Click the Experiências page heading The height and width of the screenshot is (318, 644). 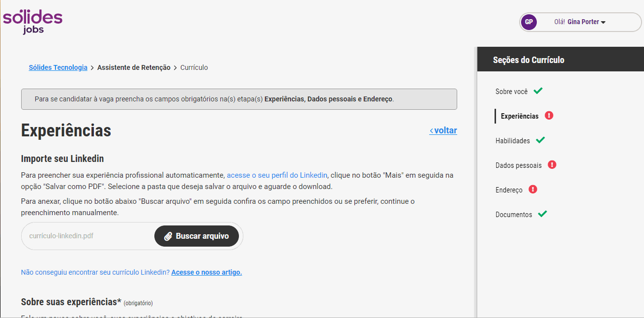pyautogui.click(x=66, y=131)
